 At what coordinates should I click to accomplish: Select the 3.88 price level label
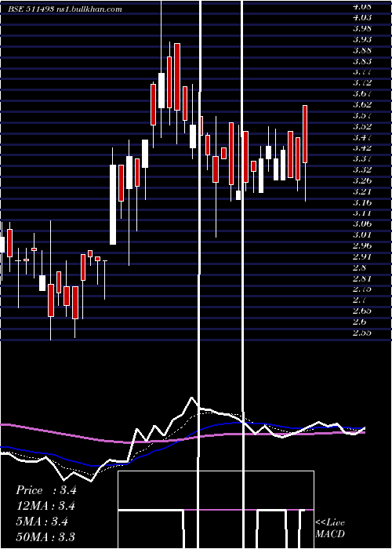[x=362, y=50]
